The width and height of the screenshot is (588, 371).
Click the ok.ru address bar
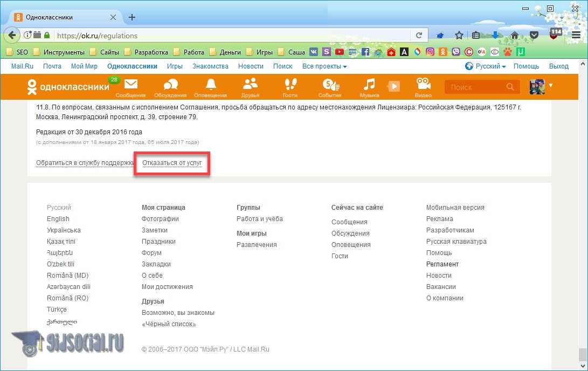tap(232, 36)
